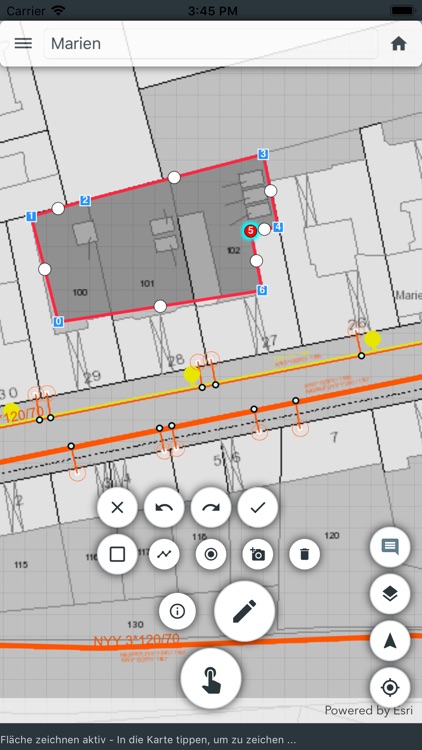Tap the yellow marker near parcel 26
Image resolution: width=422 pixels, height=750 pixels.
(372, 339)
